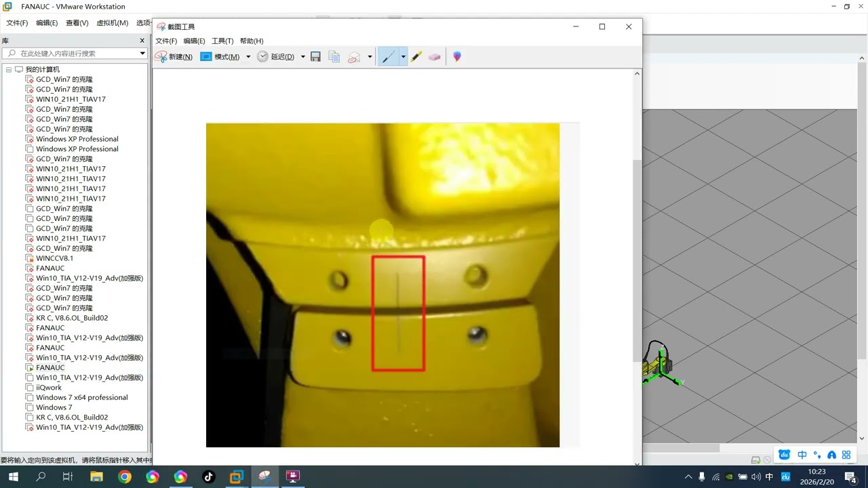The width and height of the screenshot is (868, 488).
Task: Open VMware 编辑(E) menu
Action: point(47,23)
